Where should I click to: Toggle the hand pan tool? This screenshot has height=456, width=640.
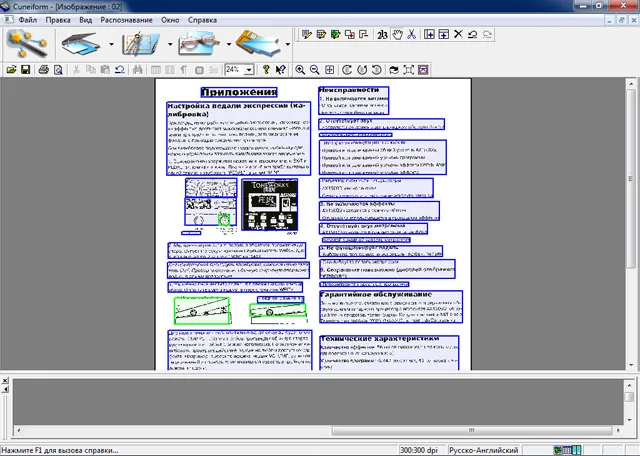397,34
